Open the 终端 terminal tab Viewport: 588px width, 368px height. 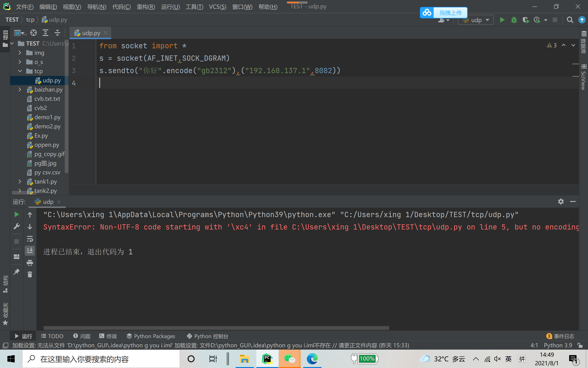pos(108,336)
